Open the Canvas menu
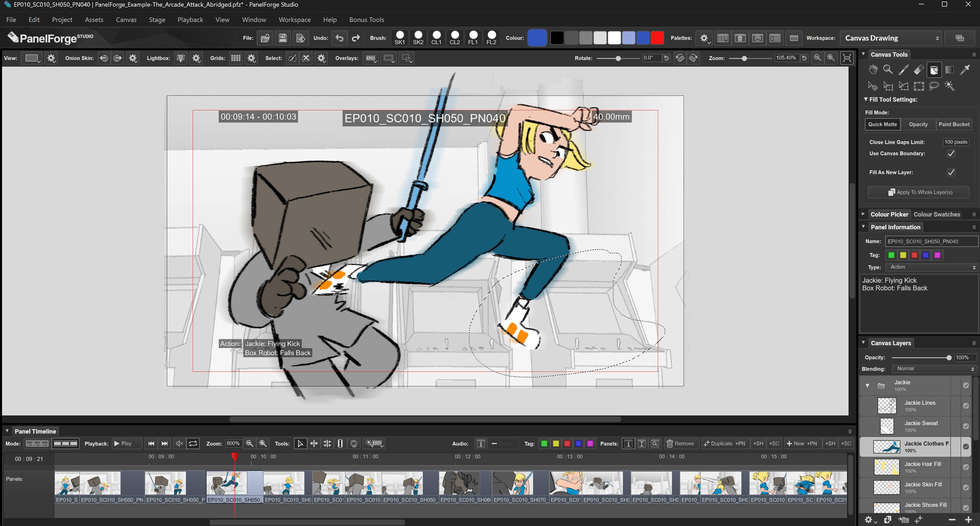Image resolution: width=980 pixels, height=526 pixels. pos(126,20)
